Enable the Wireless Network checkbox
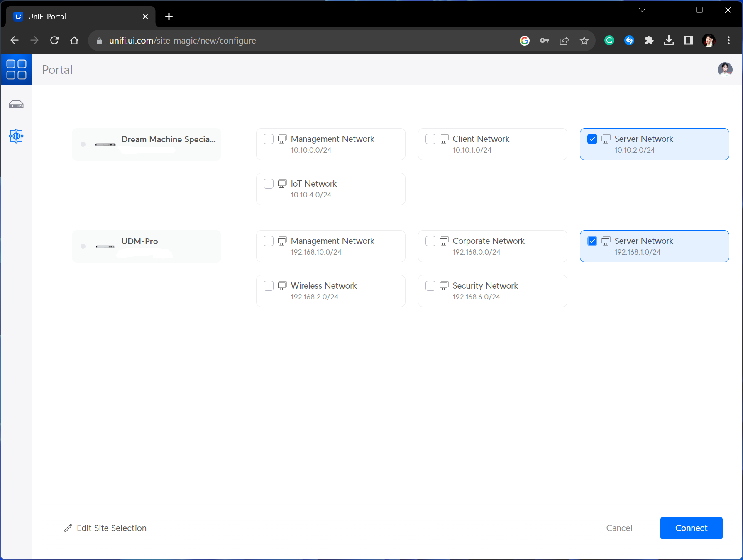Viewport: 743px width, 560px height. tap(269, 286)
